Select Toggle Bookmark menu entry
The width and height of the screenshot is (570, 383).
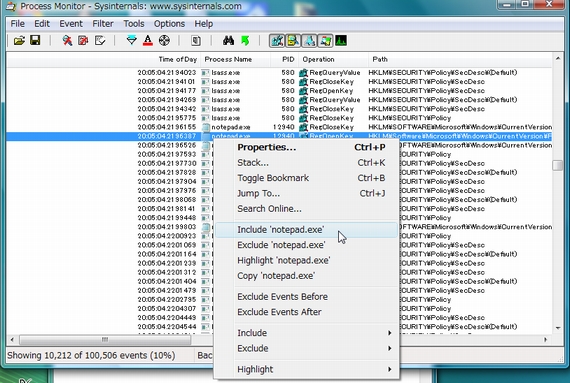306,178
